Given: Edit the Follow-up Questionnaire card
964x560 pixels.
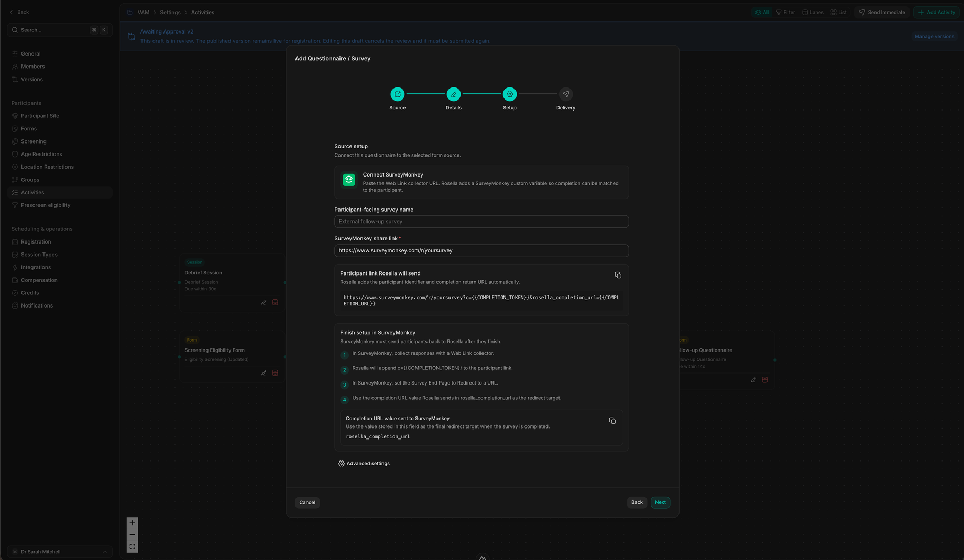Looking at the screenshot, I should (753, 380).
